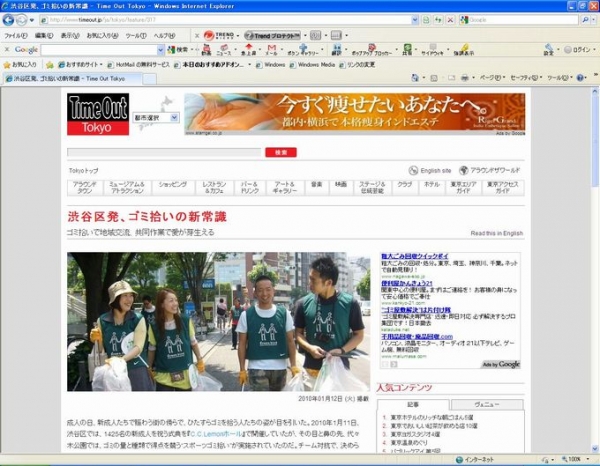This screenshot has height=466, width=600.
Task: Click the RSS feeds icon in command bar
Action: pyautogui.click(x=434, y=78)
